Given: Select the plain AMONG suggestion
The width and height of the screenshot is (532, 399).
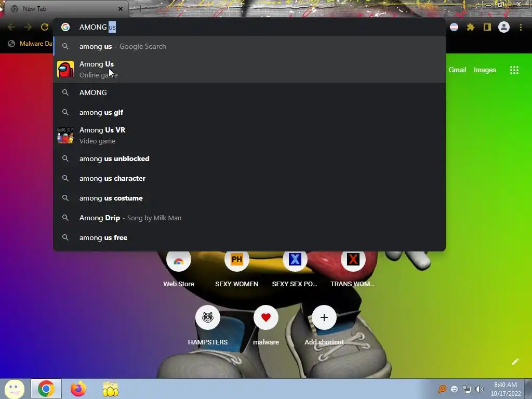Looking at the screenshot, I should [249, 92].
